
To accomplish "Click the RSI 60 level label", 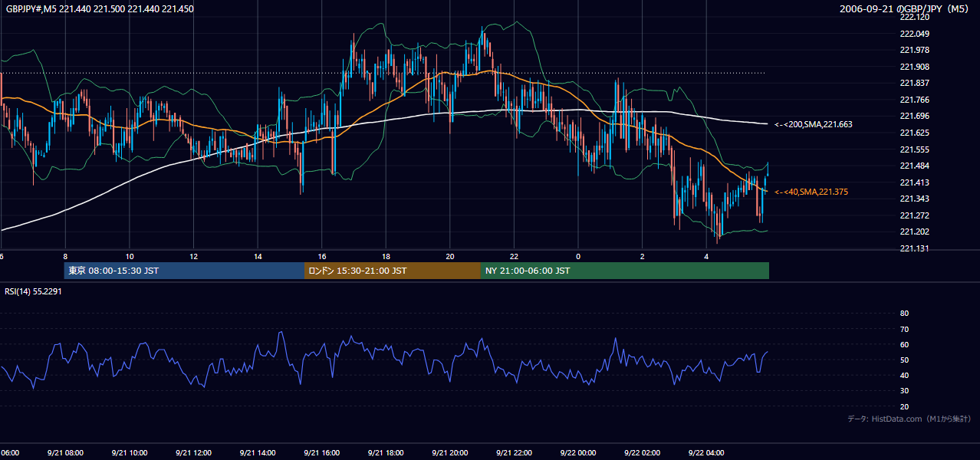I will pos(904,344).
